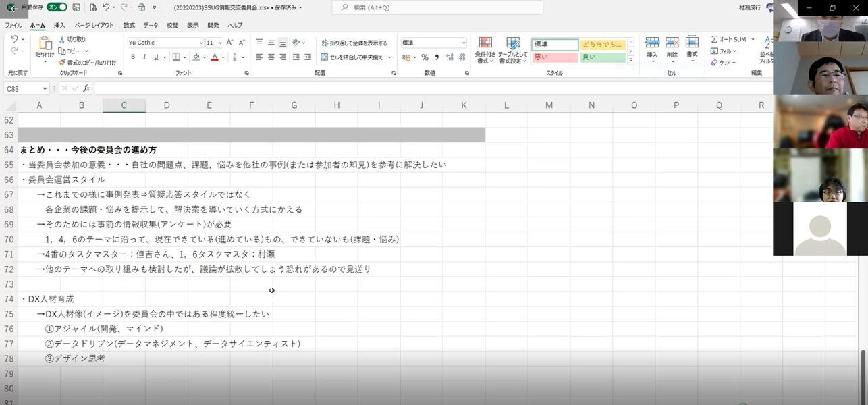Open Conditional Formatting (条件付き書式)
Viewport: 868px width, 405px height.
[485, 50]
